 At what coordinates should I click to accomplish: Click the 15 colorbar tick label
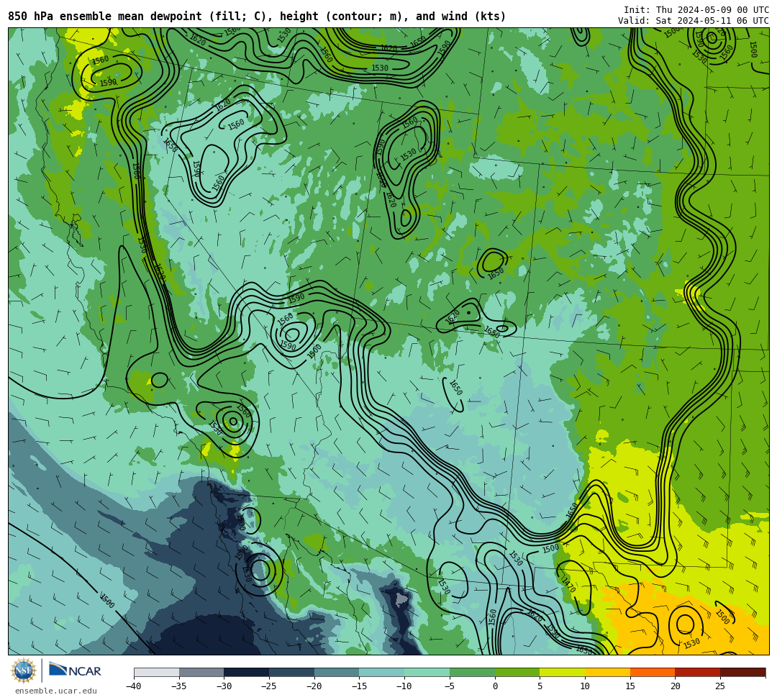click(630, 686)
